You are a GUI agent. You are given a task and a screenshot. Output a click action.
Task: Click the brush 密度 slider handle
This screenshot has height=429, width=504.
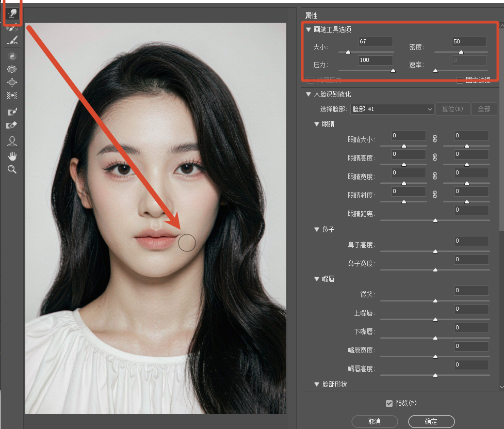pos(461,52)
